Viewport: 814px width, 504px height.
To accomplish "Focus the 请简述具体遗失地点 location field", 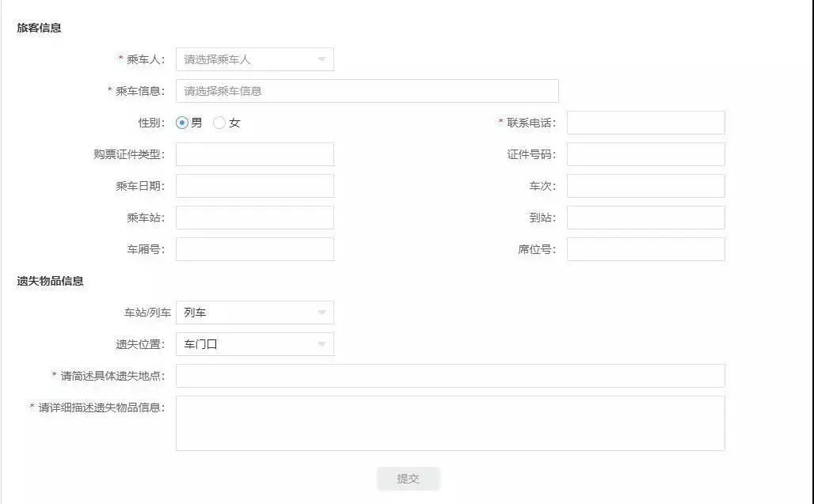I will 451,377.
